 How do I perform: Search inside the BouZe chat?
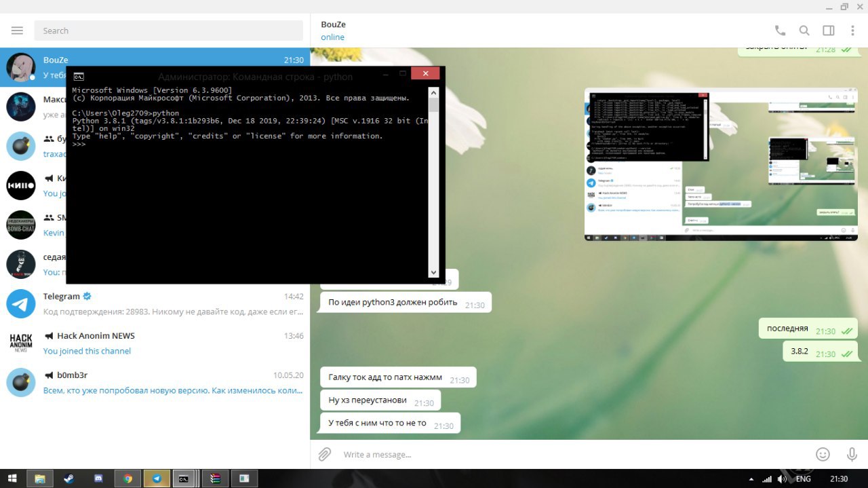point(804,31)
